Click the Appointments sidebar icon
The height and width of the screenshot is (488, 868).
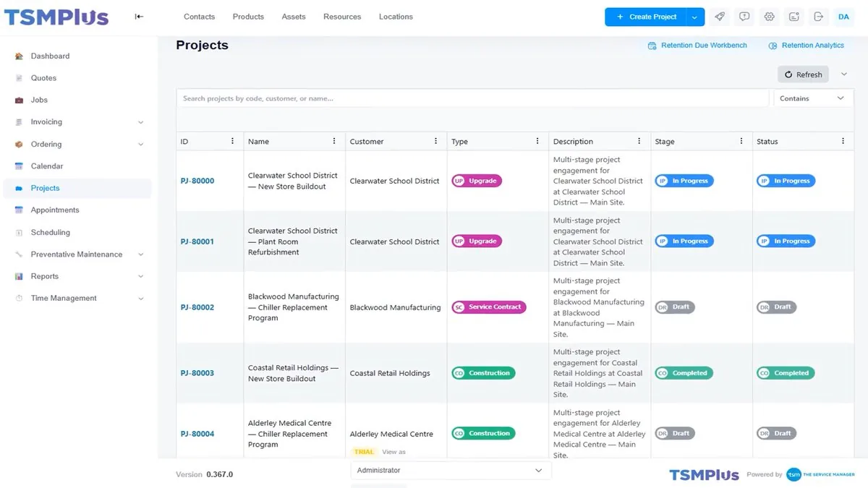coord(19,210)
